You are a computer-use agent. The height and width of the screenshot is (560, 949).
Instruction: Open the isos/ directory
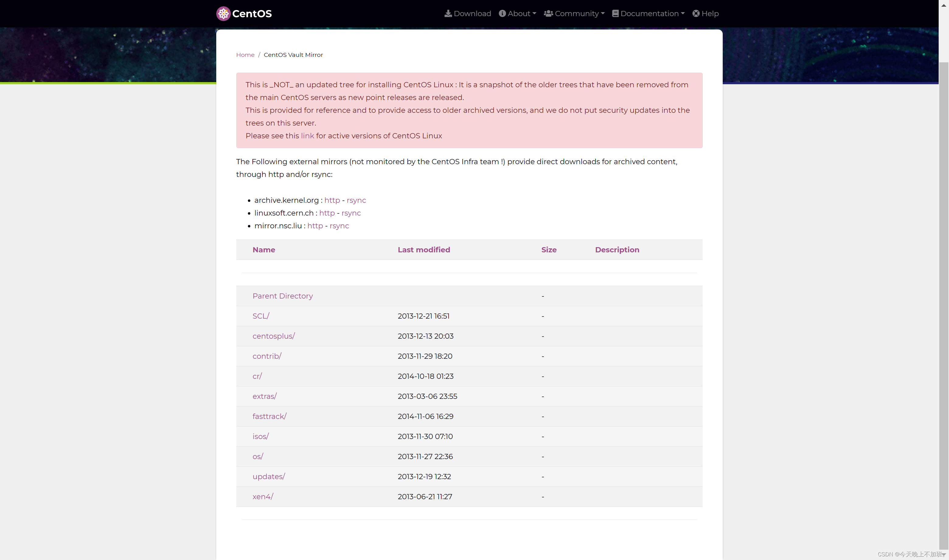click(260, 437)
